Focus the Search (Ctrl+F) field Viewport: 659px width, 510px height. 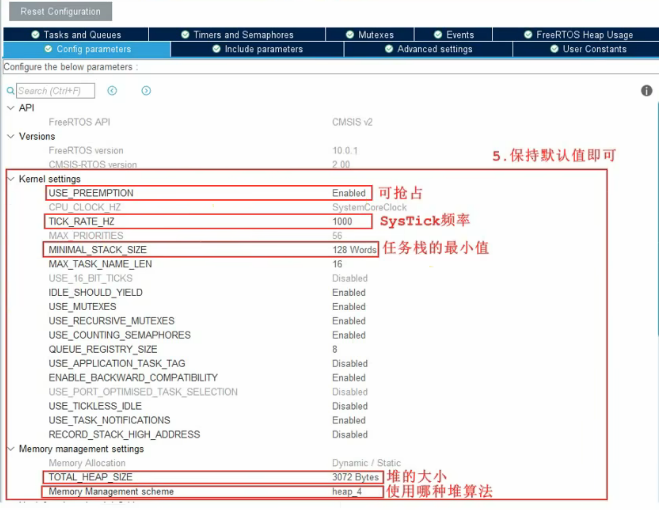pyautogui.click(x=55, y=91)
